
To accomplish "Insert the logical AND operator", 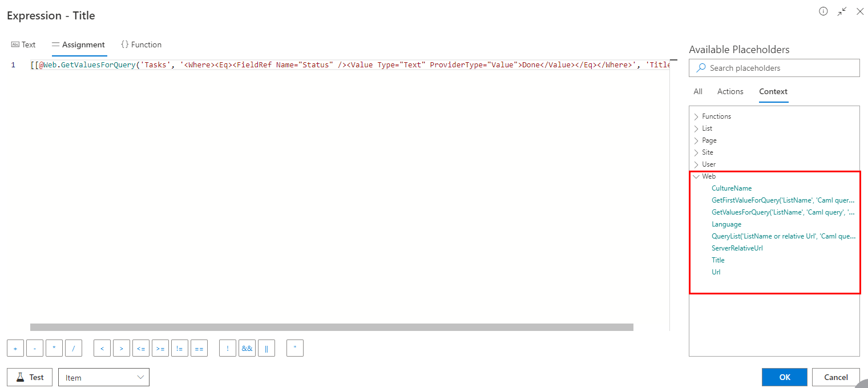I will click(247, 348).
